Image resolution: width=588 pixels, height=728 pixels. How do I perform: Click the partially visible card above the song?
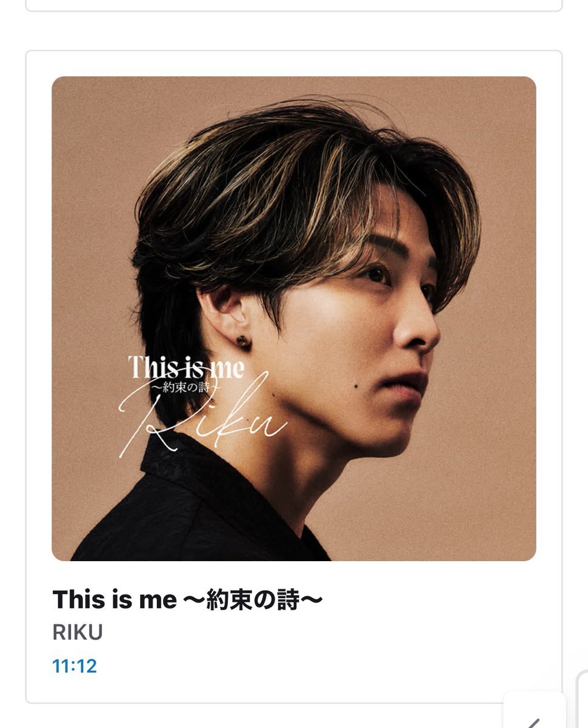coord(294,5)
